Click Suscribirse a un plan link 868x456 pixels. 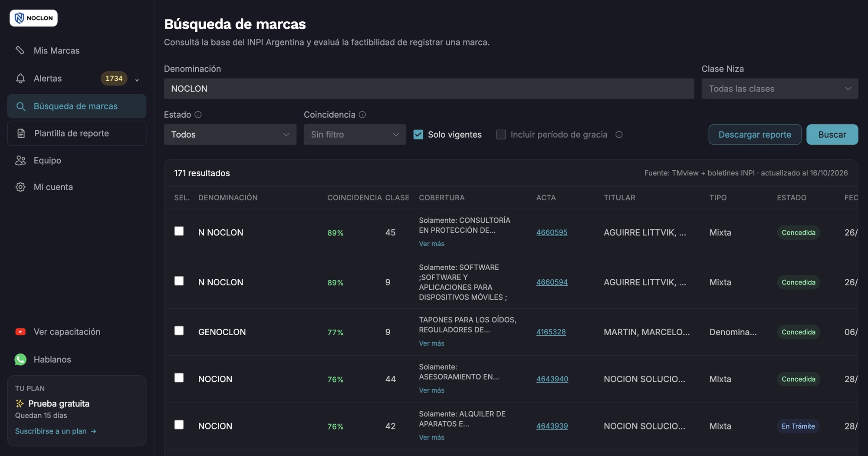[56, 431]
